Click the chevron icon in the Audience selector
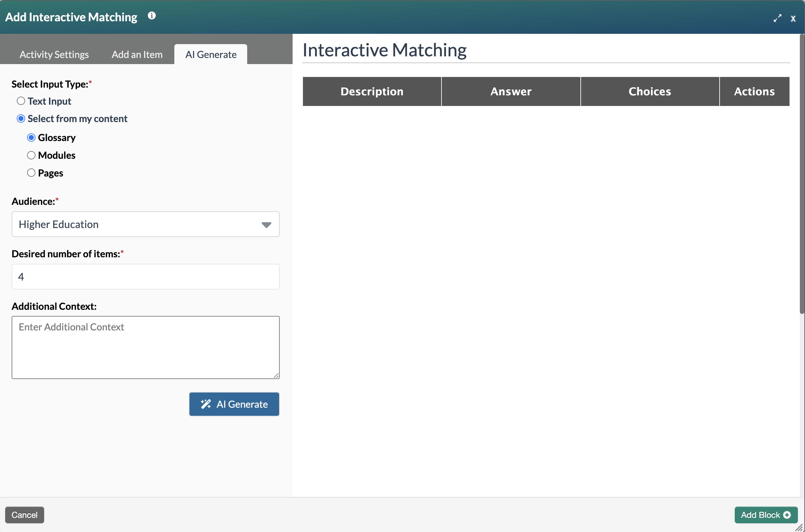The width and height of the screenshot is (805, 532). click(x=267, y=224)
